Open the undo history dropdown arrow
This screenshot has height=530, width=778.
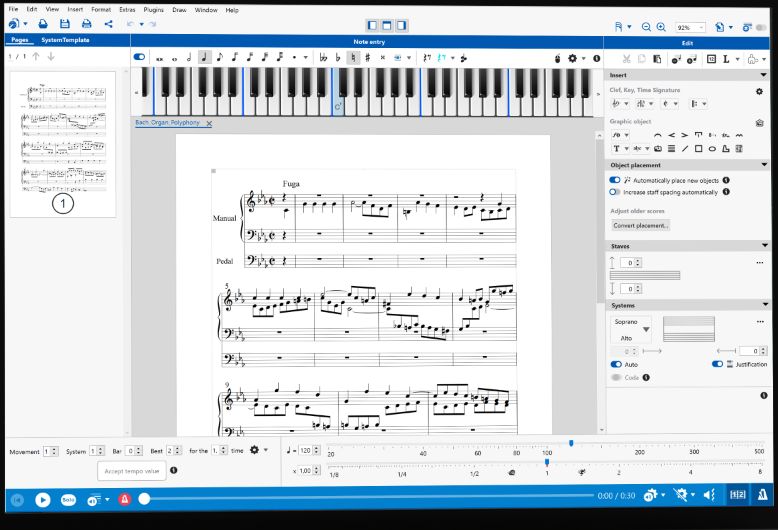click(141, 24)
